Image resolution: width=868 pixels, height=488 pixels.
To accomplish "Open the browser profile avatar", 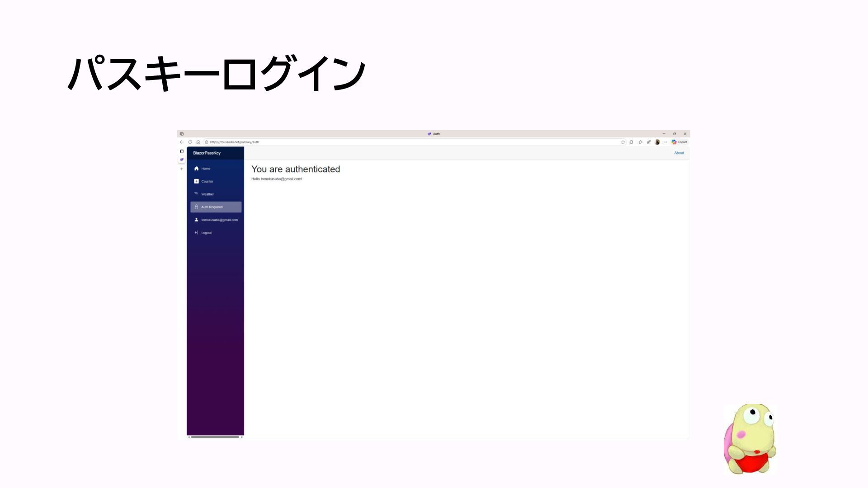I will click(x=657, y=142).
